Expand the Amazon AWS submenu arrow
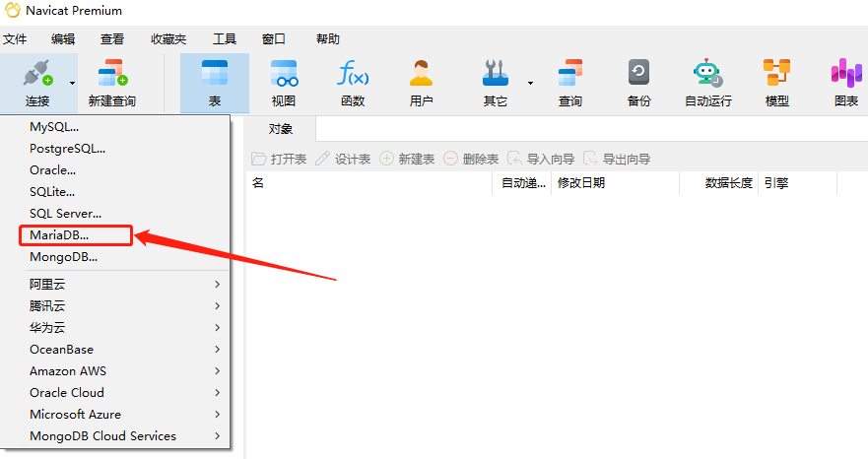 [x=218, y=371]
